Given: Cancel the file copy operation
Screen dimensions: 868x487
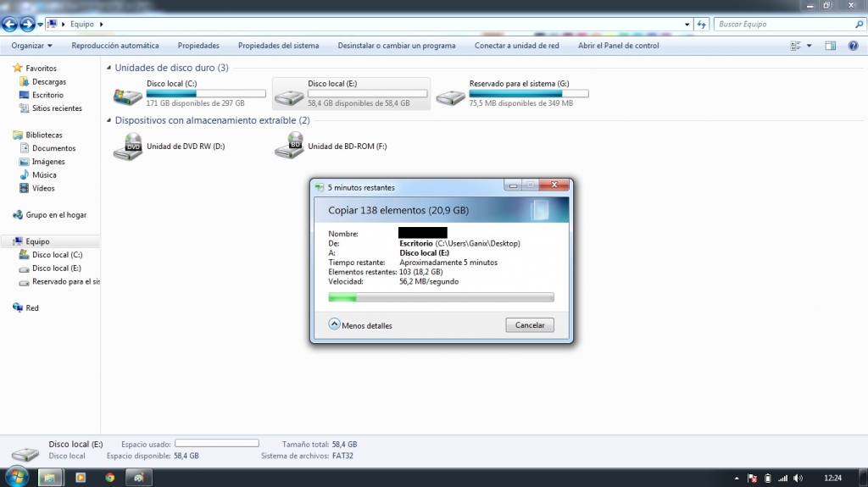Looking at the screenshot, I should [530, 325].
